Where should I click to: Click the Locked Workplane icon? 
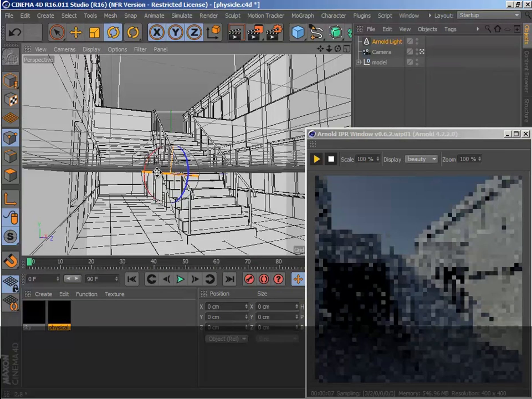click(x=10, y=284)
